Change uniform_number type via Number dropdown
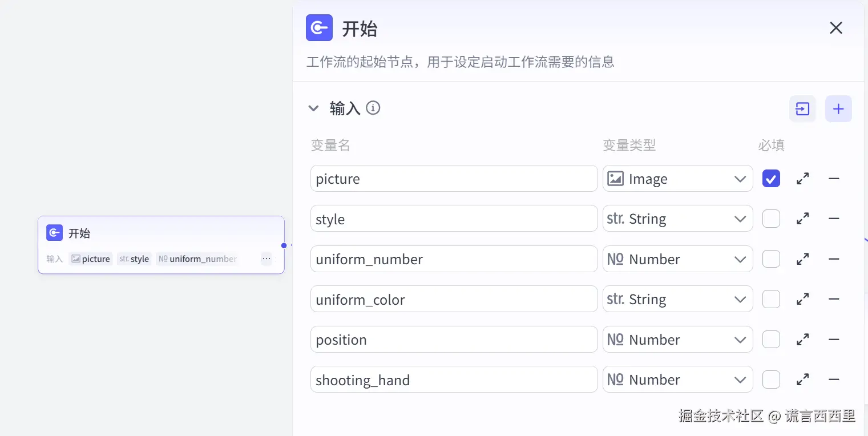The image size is (868, 436). 677,259
